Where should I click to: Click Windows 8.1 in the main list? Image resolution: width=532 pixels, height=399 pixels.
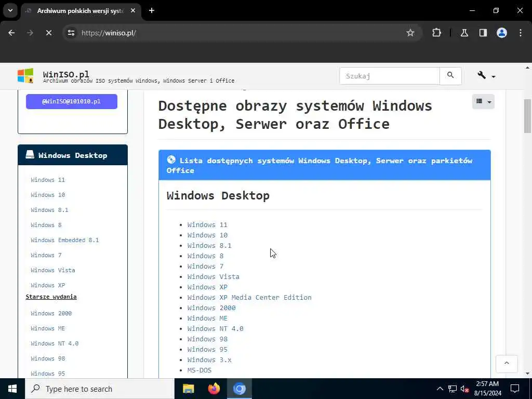pyautogui.click(x=209, y=245)
